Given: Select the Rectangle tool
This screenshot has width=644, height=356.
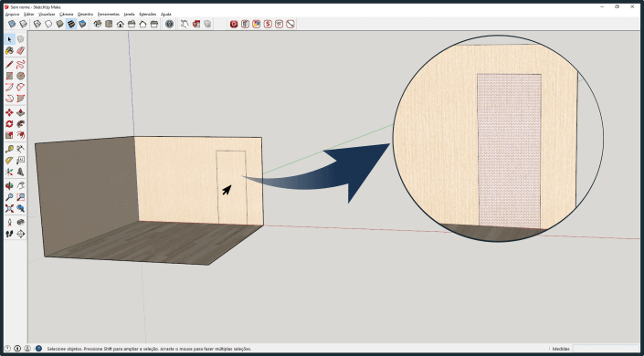Looking at the screenshot, I should (9, 76).
